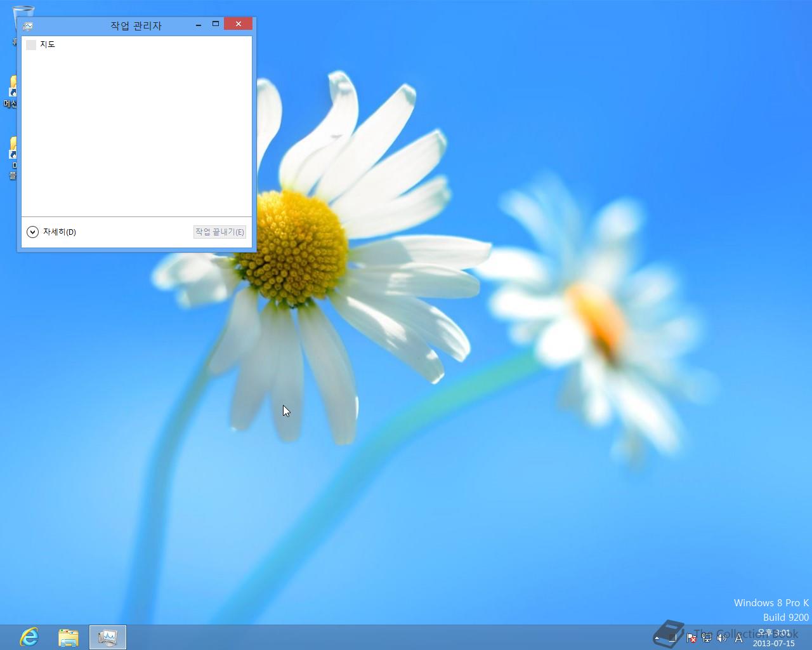Open File Explorer from the taskbar
This screenshot has height=650, width=812.
pyautogui.click(x=69, y=637)
